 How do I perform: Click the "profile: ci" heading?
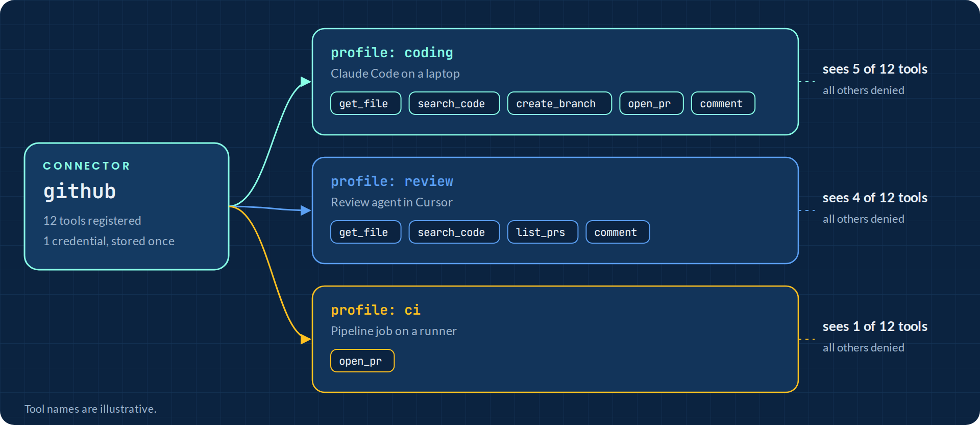click(375, 310)
